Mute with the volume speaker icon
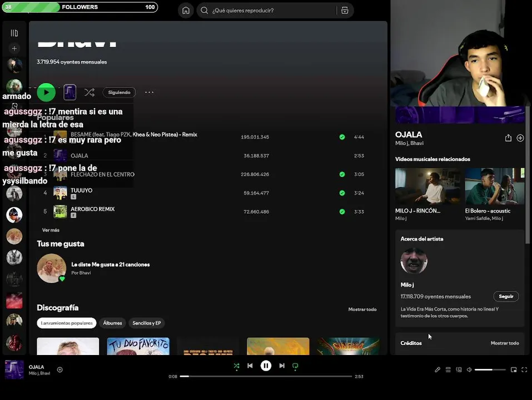The width and height of the screenshot is (532, 400). click(x=469, y=369)
